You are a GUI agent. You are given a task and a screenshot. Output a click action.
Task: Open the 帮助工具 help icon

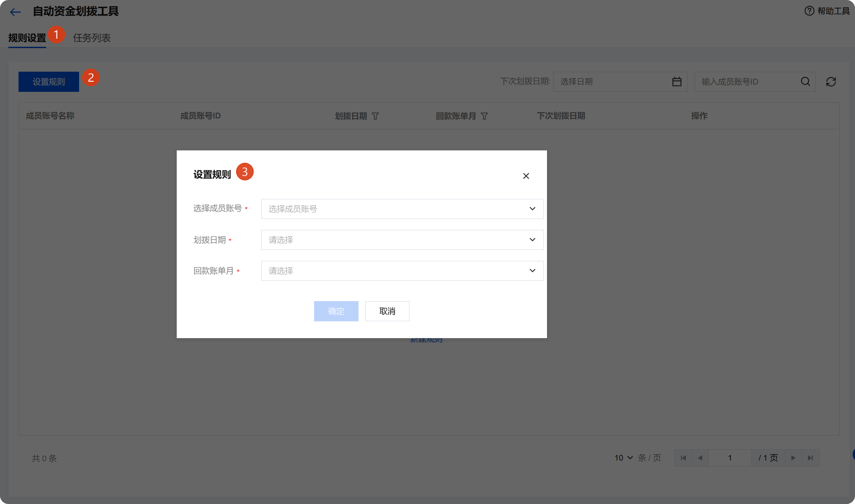809,11
